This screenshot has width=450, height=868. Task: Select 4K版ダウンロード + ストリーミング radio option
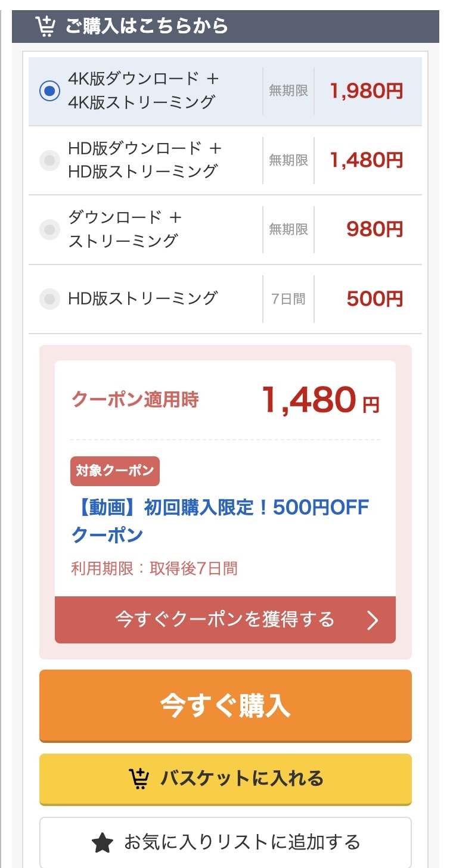coord(50,91)
